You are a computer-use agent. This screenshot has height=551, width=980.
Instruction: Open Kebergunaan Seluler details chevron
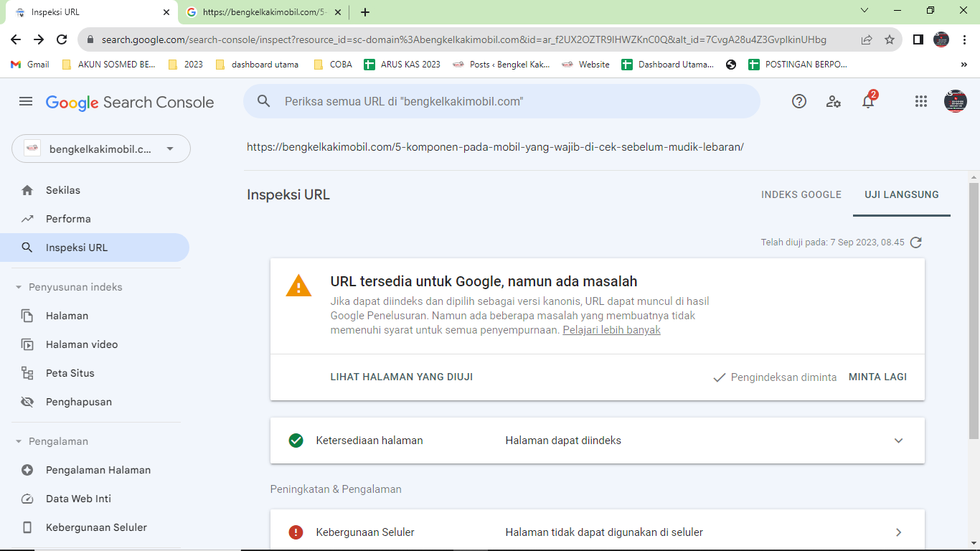coord(898,532)
